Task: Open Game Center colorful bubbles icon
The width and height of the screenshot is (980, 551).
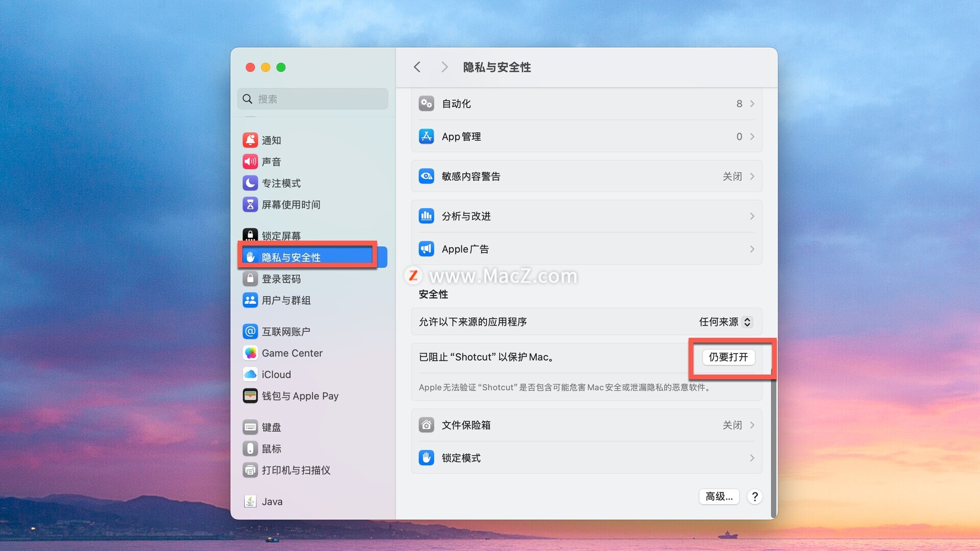Action: point(250,353)
